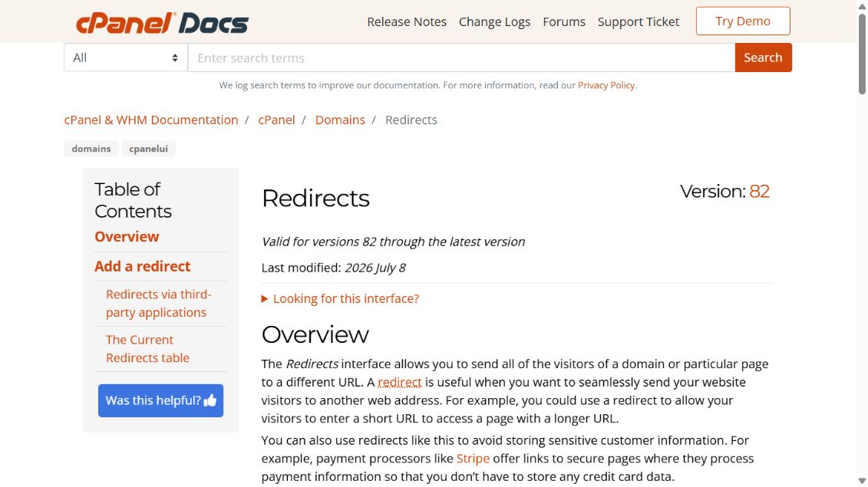Screen dimensions: 868x487
Task: Open the Stripe link
Action: tap(473, 459)
